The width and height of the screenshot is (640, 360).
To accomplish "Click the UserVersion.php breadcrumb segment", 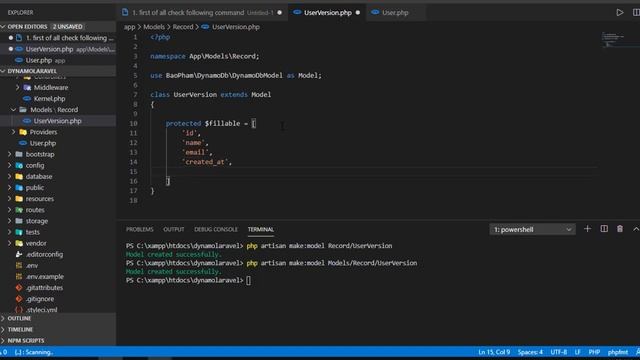I will 236,27.
